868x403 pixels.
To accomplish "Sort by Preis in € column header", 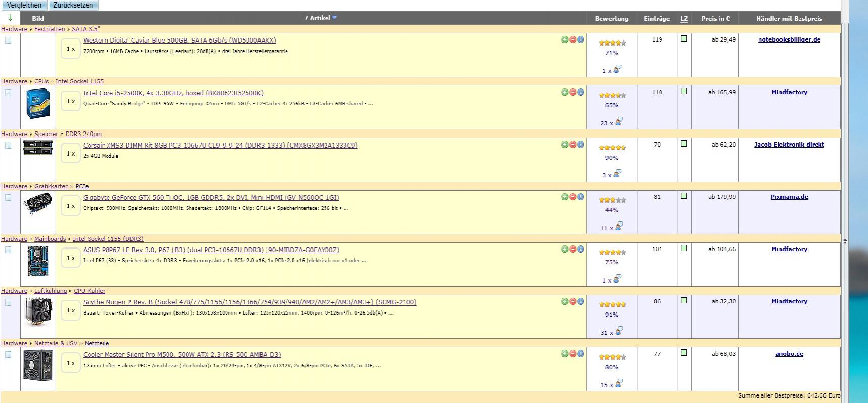I will (x=715, y=19).
